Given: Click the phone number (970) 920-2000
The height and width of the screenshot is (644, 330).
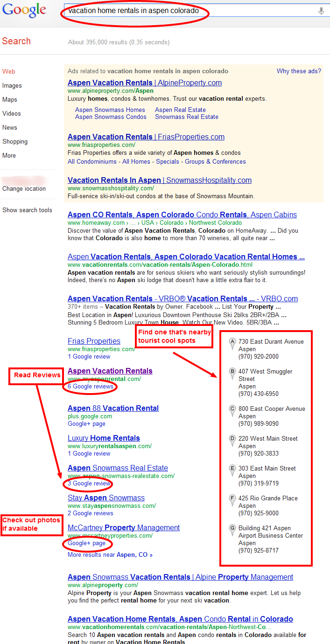Looking at the screenshot, I should (x=259, y=357).
